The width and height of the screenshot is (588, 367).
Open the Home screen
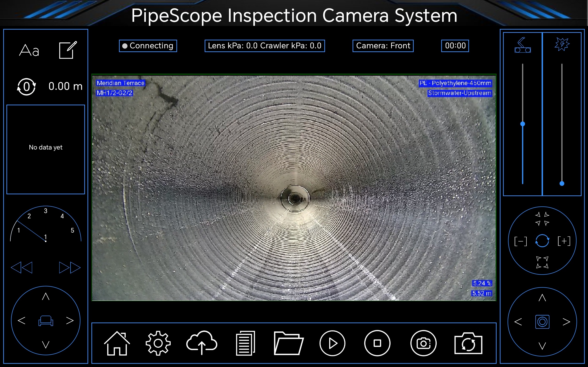(117, 343)
